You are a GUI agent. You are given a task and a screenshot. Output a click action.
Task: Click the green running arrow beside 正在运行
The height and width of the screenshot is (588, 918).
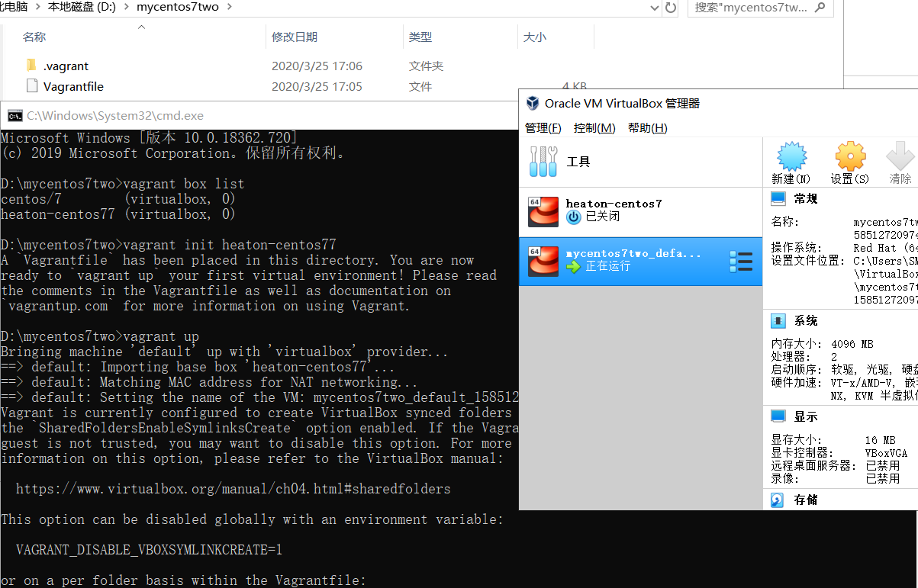click(x=574, y=267)
